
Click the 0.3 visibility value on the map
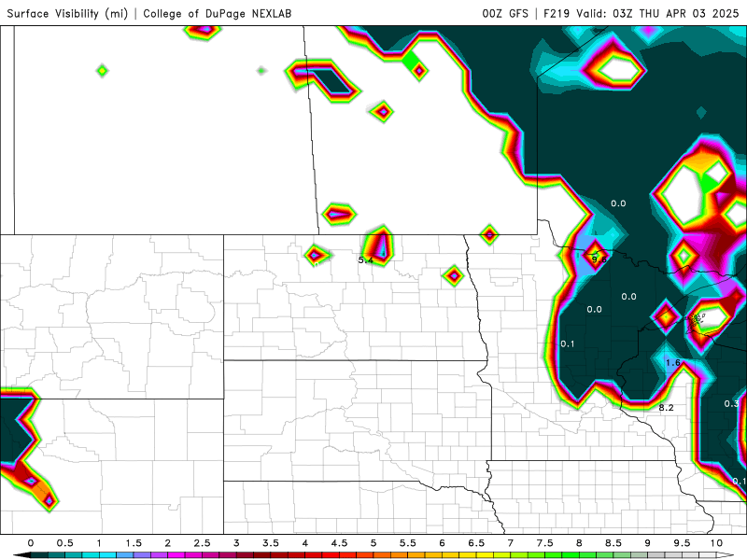pyautogui.click(x=731, y=404)
